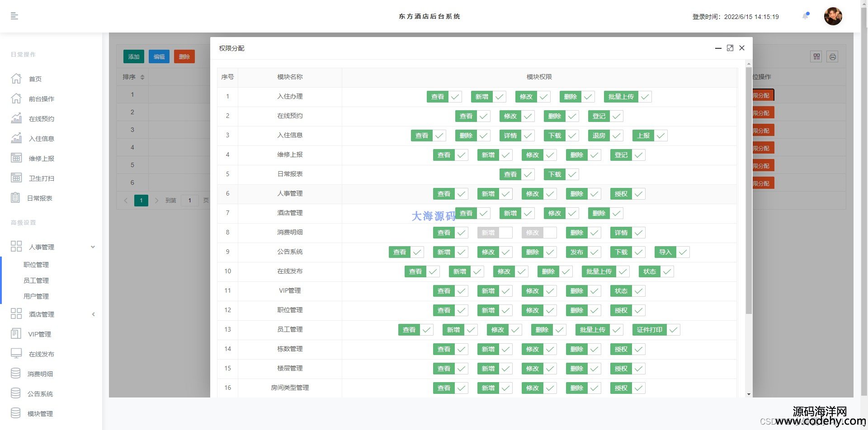Open notifications via the bell icon
The height and width of the screenshot is (430, 868).
coord(805,16)
